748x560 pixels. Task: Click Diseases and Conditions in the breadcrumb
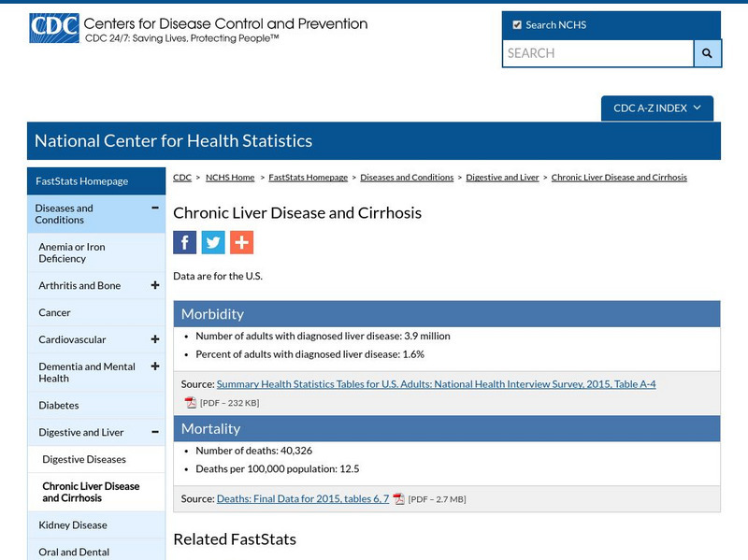(x=407, y=177)
